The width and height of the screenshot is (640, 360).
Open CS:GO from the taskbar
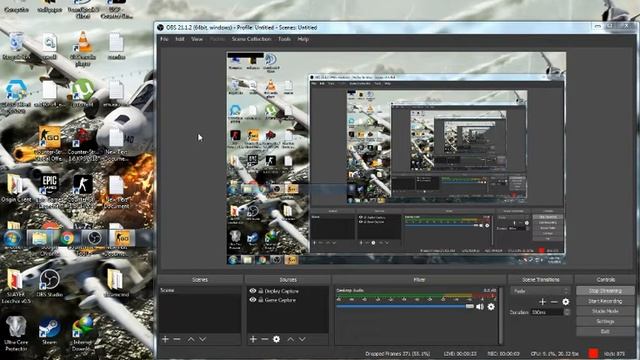coord(122,238)
